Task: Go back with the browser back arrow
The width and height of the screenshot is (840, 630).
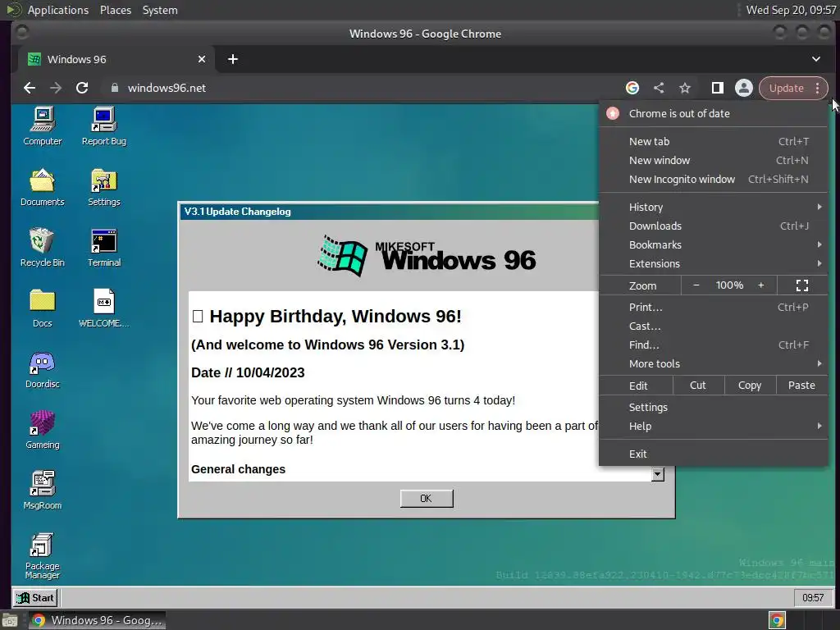Action: (x=30, y=88)
